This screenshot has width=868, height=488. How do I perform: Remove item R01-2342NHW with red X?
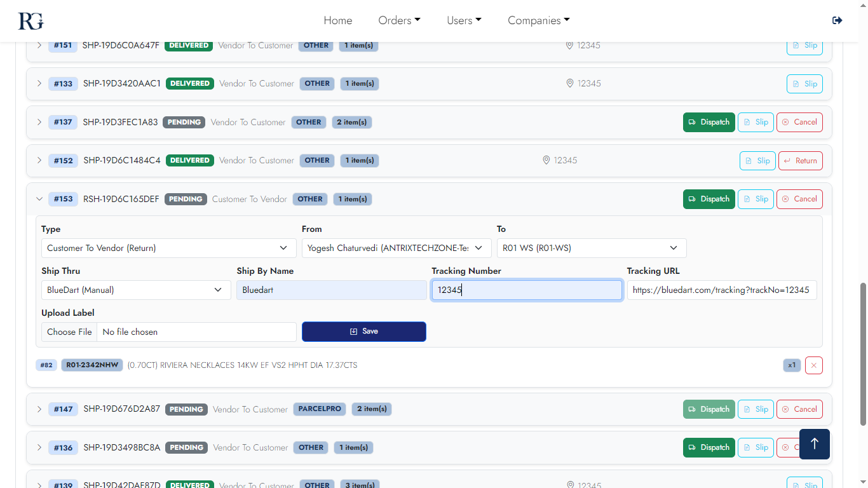tap(813, 365)
